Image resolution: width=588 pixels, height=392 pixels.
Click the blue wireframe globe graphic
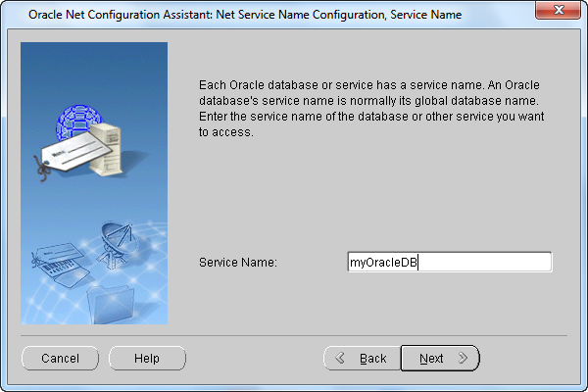77,122
